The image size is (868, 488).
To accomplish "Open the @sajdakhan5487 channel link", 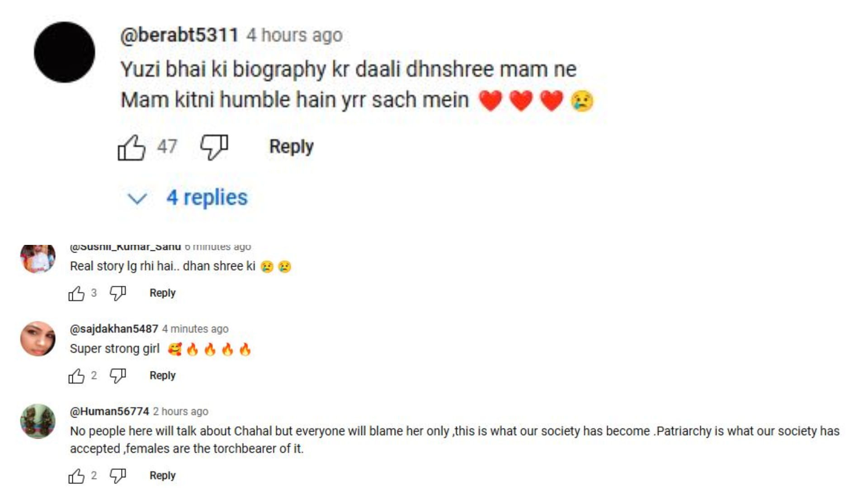I will 114,329.
